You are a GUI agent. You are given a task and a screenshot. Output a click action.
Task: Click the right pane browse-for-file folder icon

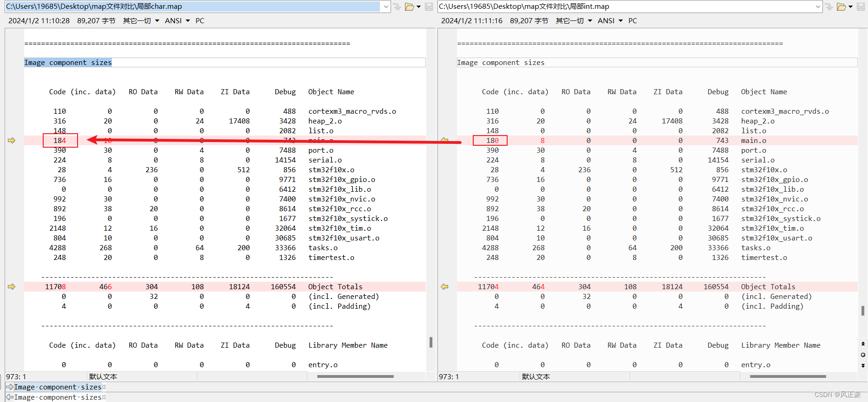tap(842, 6)
